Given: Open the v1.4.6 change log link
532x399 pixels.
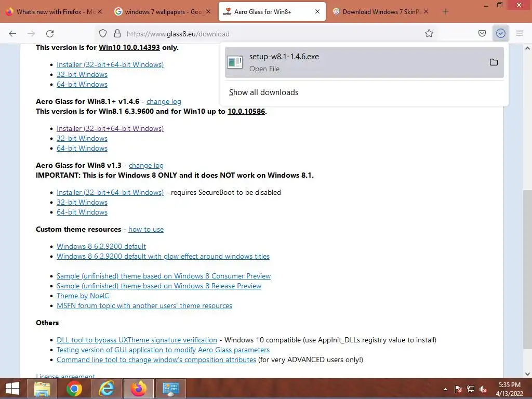Looking at the screenshot, I should [164, 101].
